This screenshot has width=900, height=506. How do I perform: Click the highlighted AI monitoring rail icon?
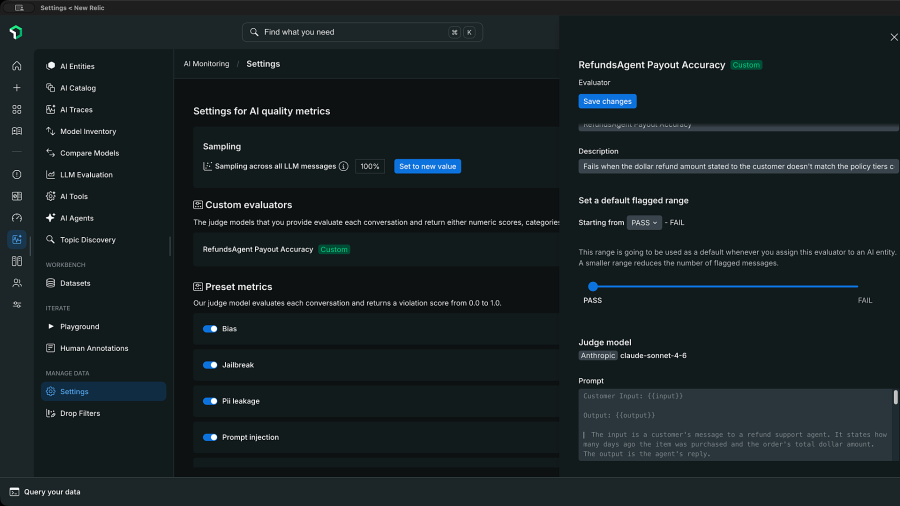click(x=17, y=239)
